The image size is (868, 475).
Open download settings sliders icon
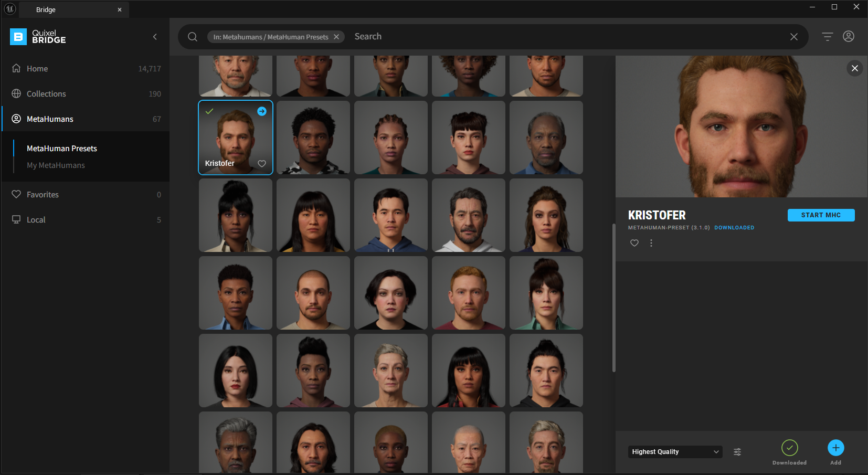pyautogui.click(x=737, y=452)
